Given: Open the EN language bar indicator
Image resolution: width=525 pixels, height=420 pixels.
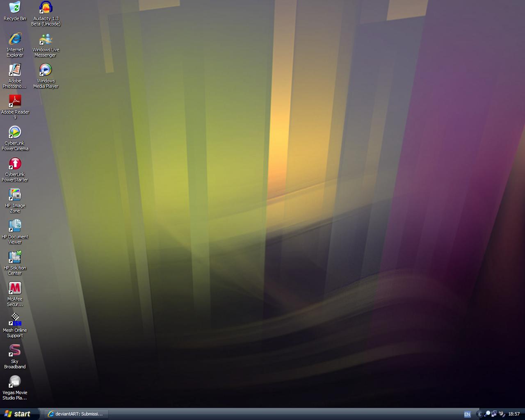Looking at the screenshot, I should click(x=467, y=414).
